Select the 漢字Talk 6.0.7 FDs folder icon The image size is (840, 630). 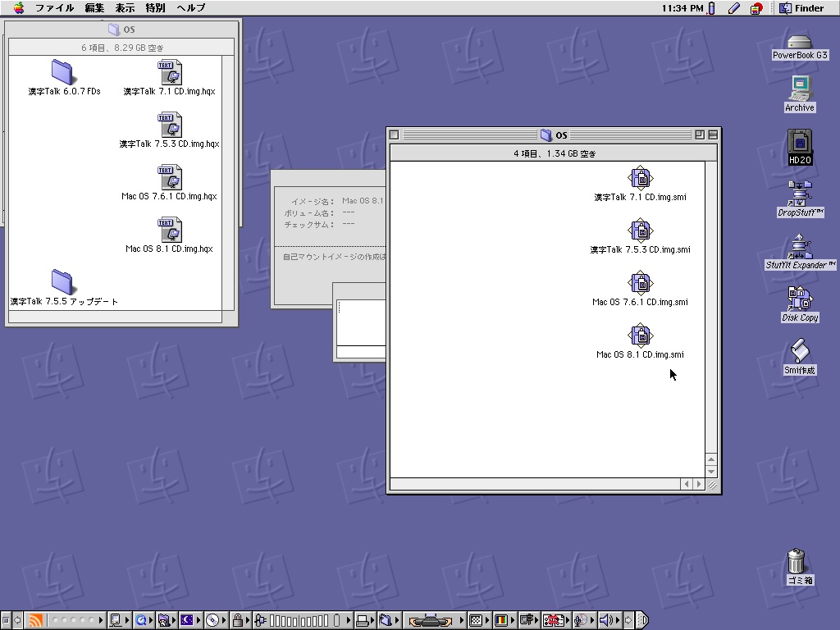click(x=62, y=72)
